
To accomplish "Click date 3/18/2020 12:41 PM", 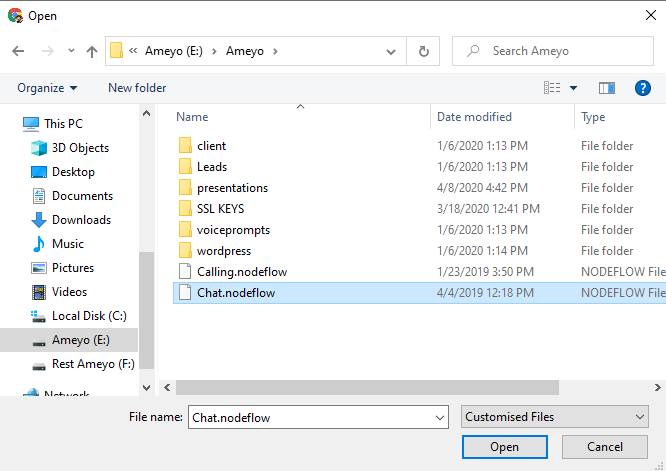I will tap(488, 209).
